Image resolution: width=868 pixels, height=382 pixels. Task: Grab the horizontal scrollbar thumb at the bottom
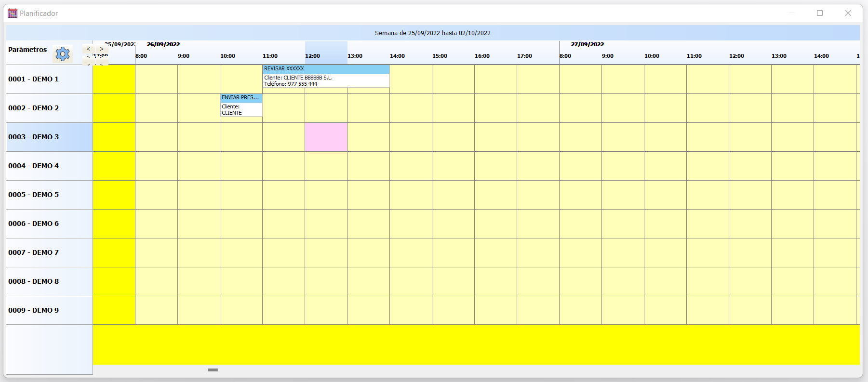coord(213,370)
